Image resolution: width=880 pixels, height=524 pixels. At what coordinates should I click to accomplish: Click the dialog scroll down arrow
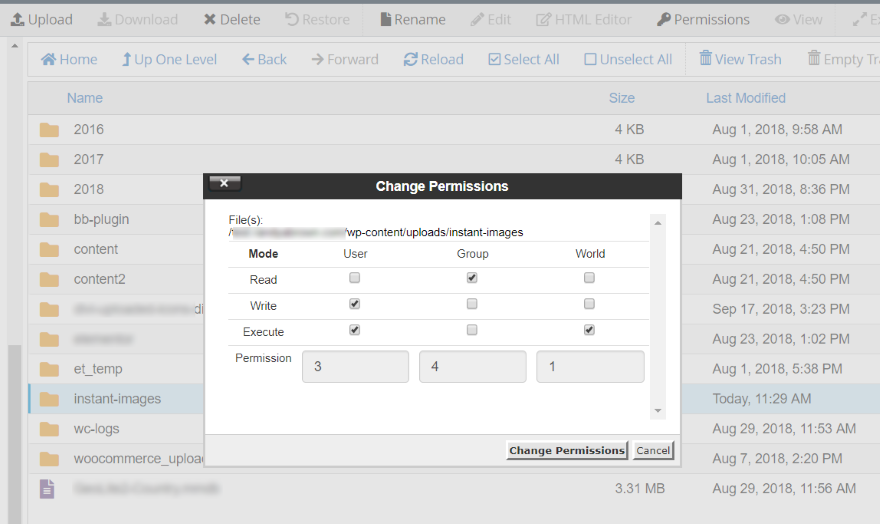tap(658, 411)
